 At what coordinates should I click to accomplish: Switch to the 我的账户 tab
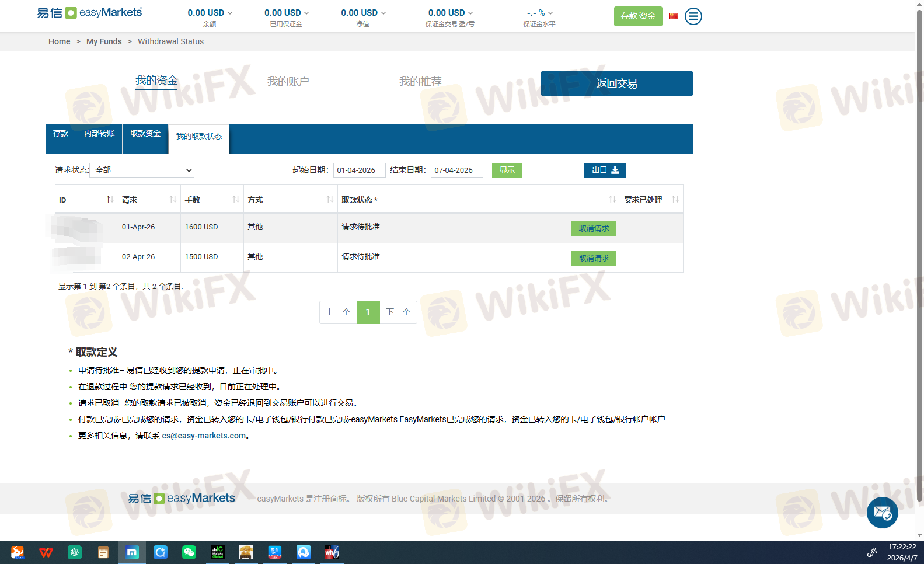(288, 82)
